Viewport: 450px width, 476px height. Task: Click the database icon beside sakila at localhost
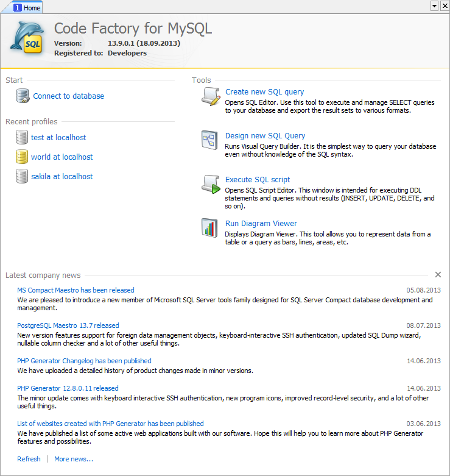click(x=22, y=176)
